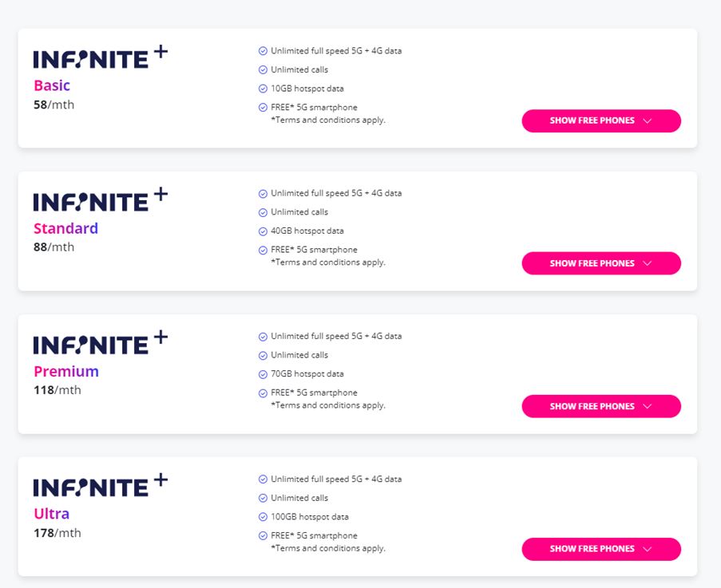Select the Basic plan name label
The height and width of the screenshot is (588, 721).
[51, 85]
